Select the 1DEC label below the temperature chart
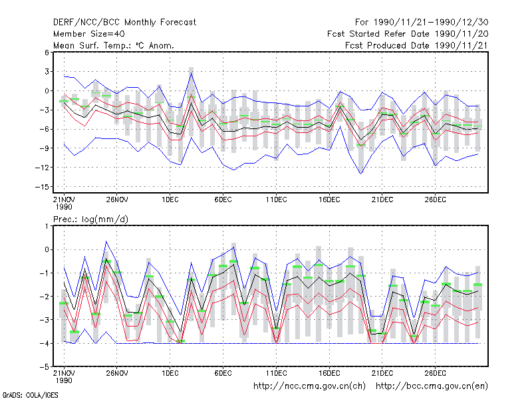The width and height of the screenshot is (532, 399). [x=170, y=199]
